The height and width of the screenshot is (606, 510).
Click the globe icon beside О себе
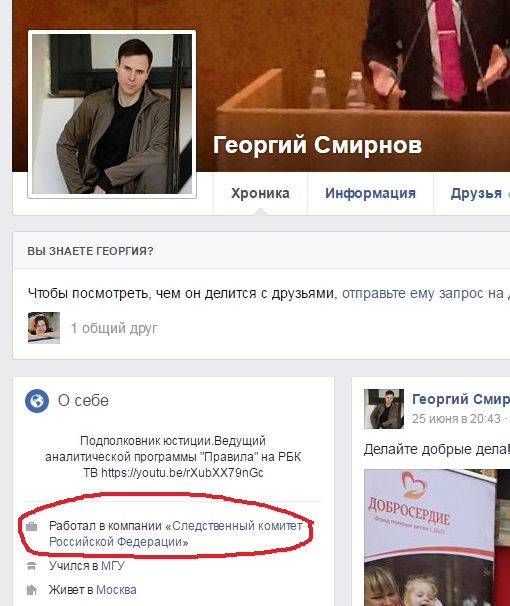point(37,401)
